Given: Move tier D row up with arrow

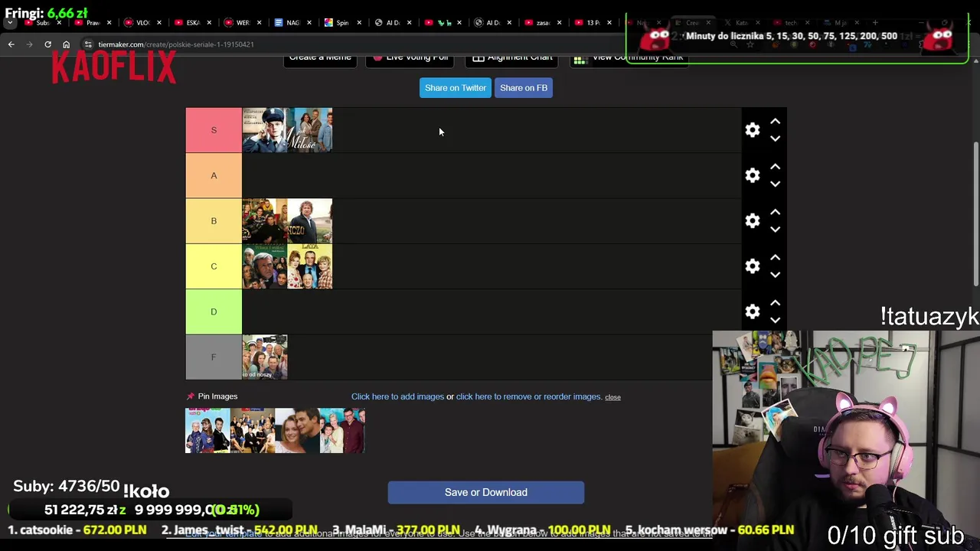Looking at the screenshot, I should click(775, 302).
